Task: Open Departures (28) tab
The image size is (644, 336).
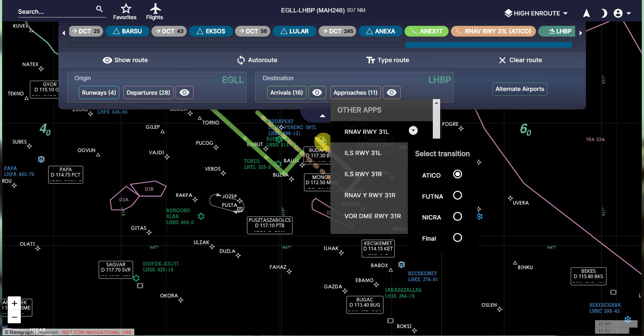Action: (x=148, y=93)
